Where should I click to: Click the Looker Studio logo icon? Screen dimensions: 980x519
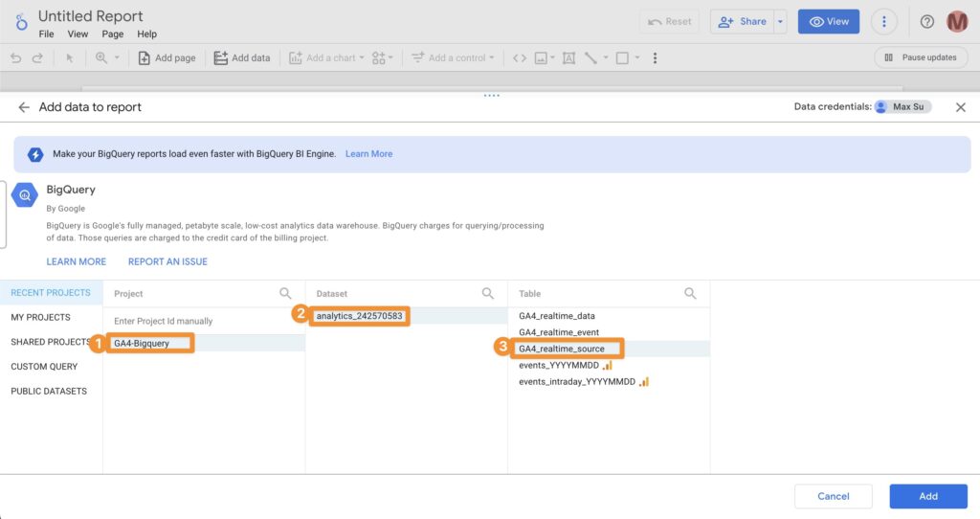[x=21, y=22]
